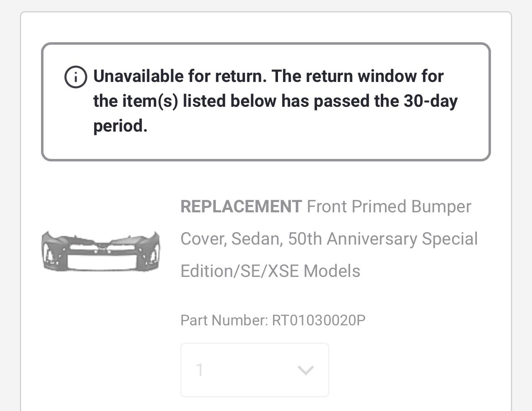Click the Part Number: RT01030020P text

(273, 320)
